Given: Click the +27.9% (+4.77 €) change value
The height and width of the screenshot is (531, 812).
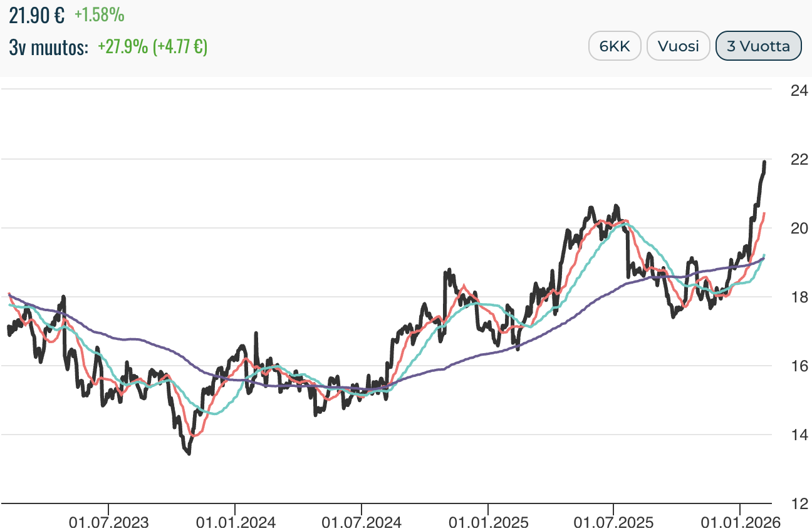Looking at the screenshot, I should (152, 47).
